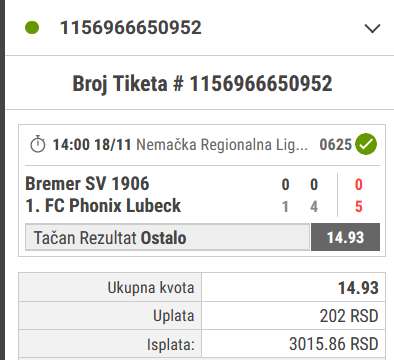Click the red final score 0 for Bremer
Screen dimensions: 394x360
pos(358,184)
